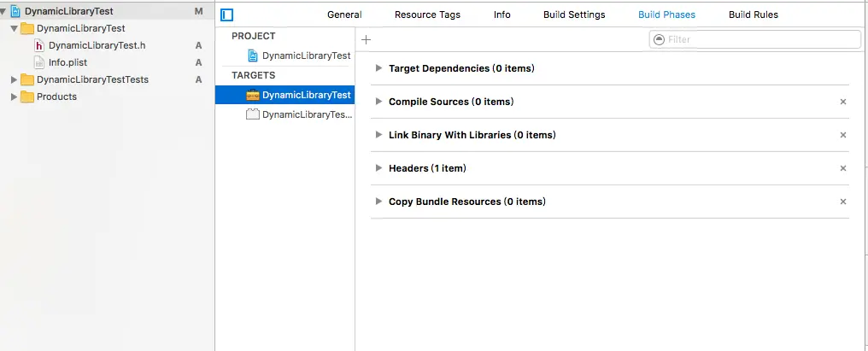Toggle the project and targets list sidebar icon
The height and width of the screenshot is (351, 868).
227,15
